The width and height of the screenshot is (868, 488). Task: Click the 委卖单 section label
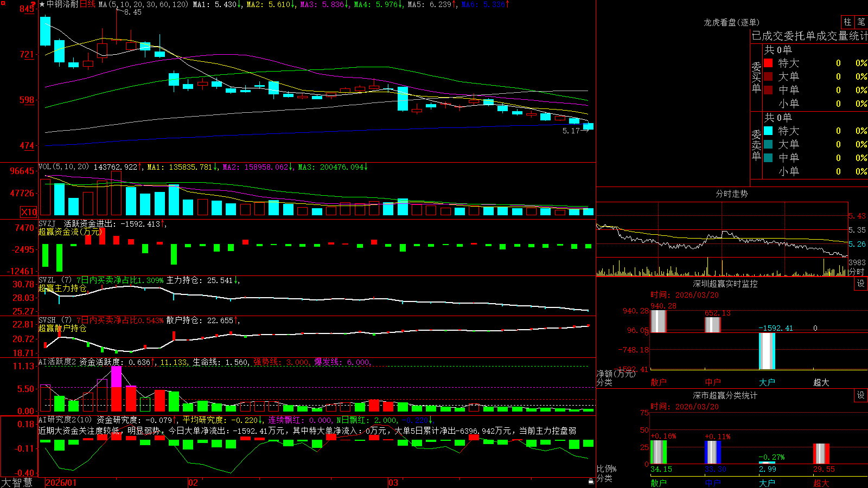pos(756,145)
